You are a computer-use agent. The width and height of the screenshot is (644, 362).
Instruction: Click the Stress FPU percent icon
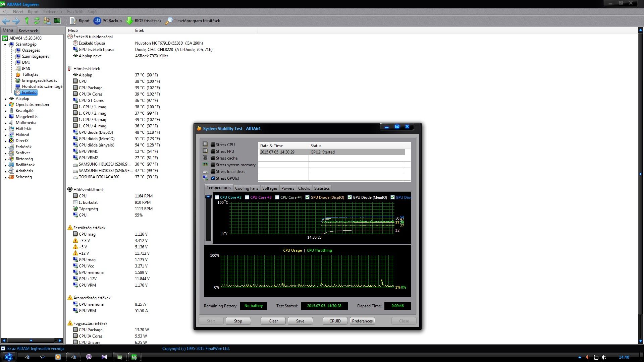(x=205, y=151)
